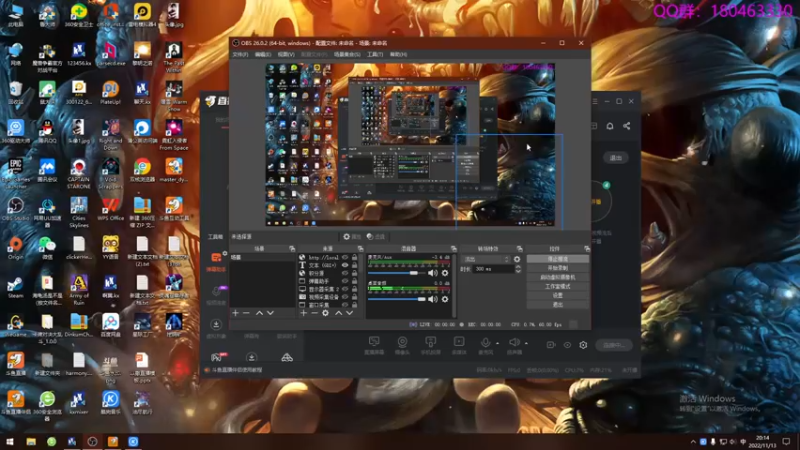Expand speaker options arrow in Douyu toolbar
The width and height of the screenshot is (800, 450).
pyautogui.click(x=526, y=343)
